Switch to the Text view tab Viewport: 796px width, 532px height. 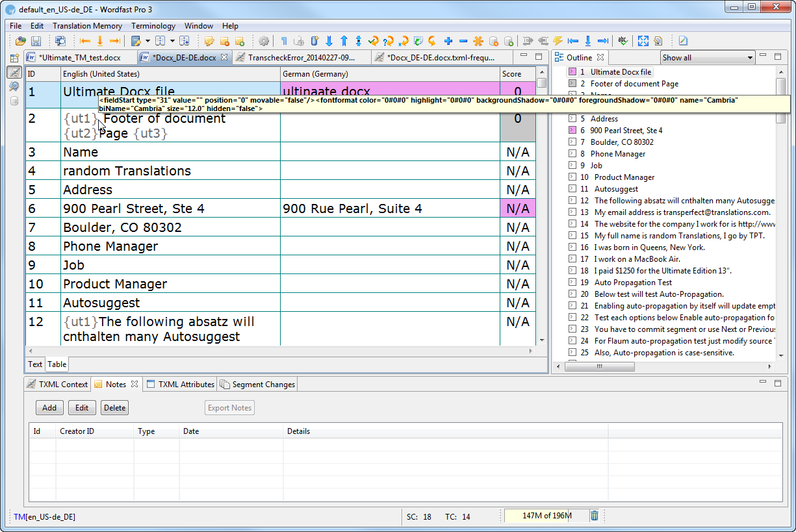coord(35,364)
